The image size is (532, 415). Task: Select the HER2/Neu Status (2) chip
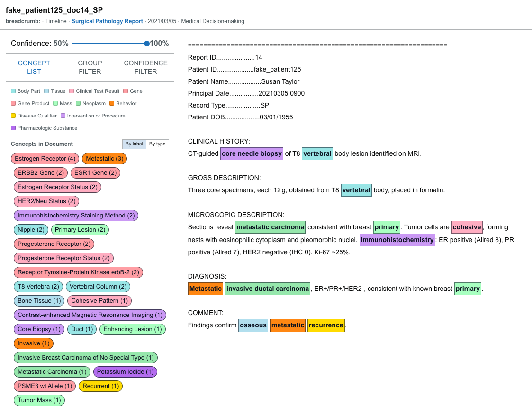[x=46, y=201]
